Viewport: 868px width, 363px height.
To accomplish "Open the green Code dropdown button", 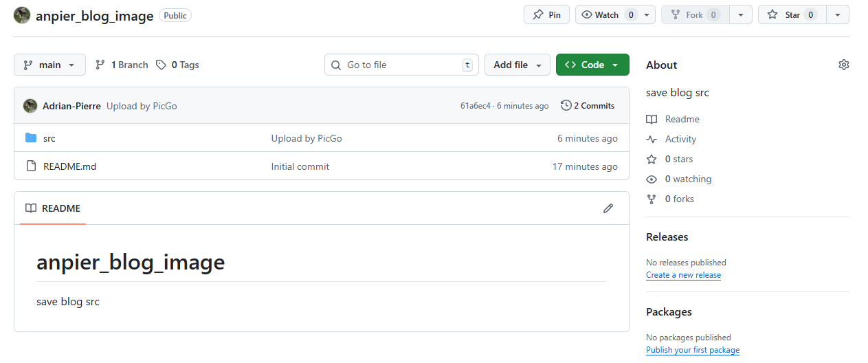I will 592,65.
